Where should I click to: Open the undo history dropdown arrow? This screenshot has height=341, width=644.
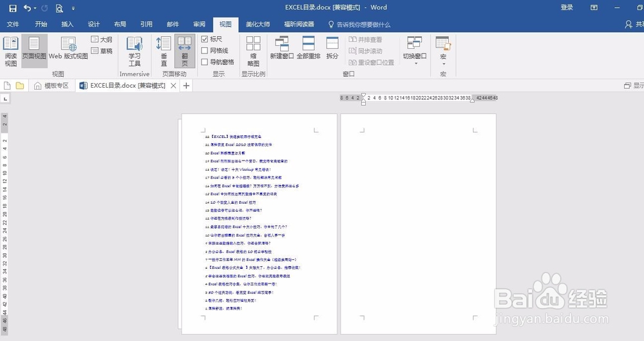click(35, 8)
